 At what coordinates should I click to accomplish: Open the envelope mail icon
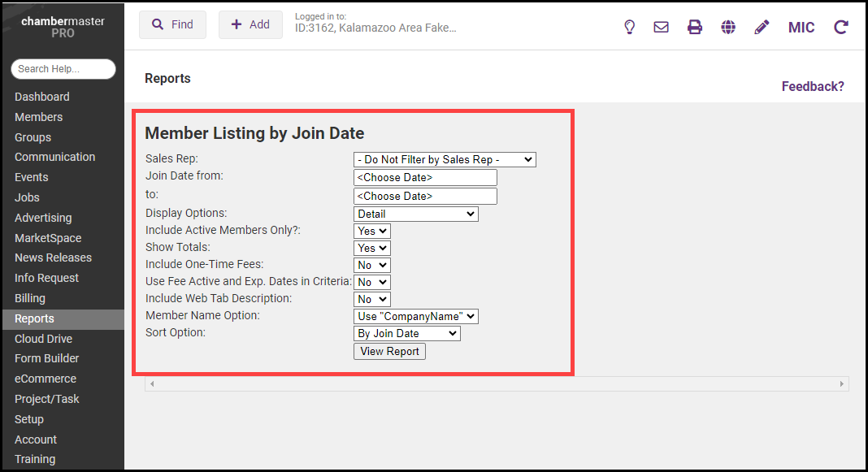pyautogui.click(x=662, y=27)
